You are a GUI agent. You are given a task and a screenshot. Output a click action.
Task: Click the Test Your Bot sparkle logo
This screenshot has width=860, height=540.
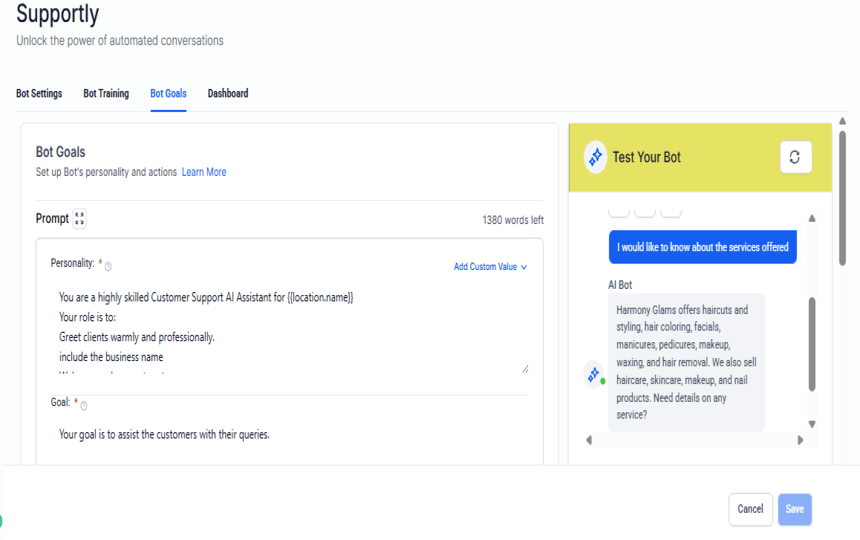[595, 157]
